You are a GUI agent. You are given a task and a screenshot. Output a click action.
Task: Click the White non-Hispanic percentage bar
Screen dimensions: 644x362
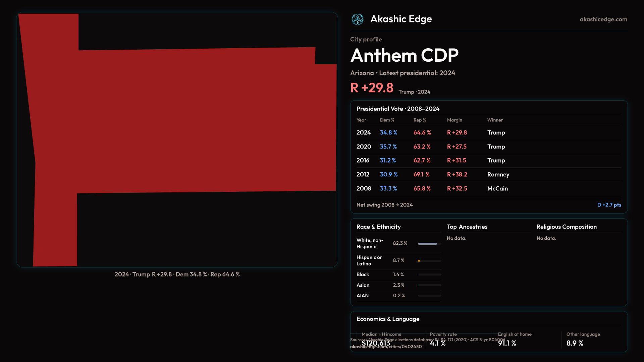[427, 244]
